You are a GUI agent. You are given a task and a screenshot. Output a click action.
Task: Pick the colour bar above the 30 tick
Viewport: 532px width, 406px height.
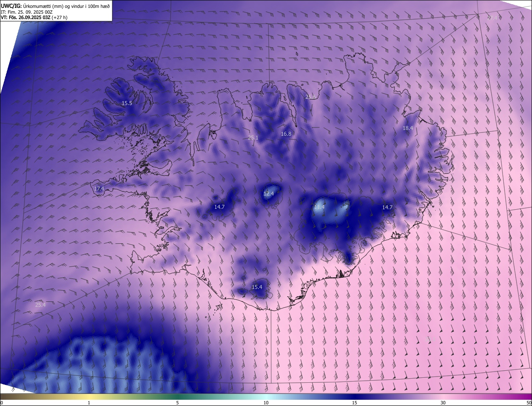[443, 396]
